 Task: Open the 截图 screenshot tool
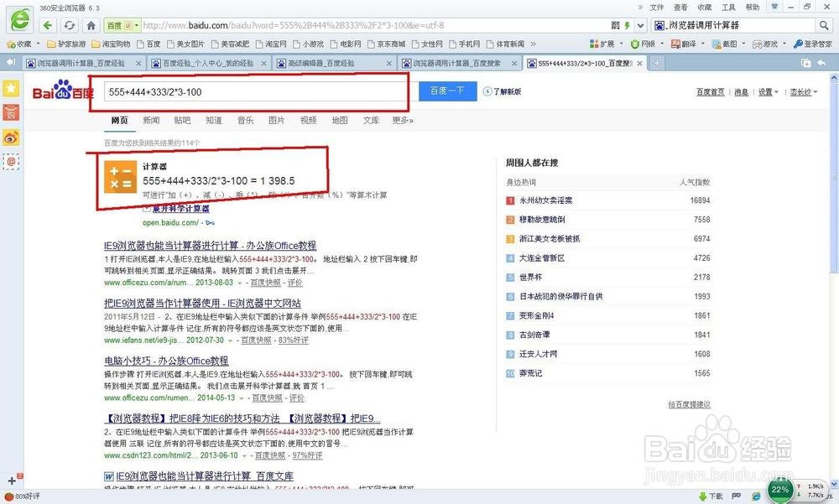point(725,44)
